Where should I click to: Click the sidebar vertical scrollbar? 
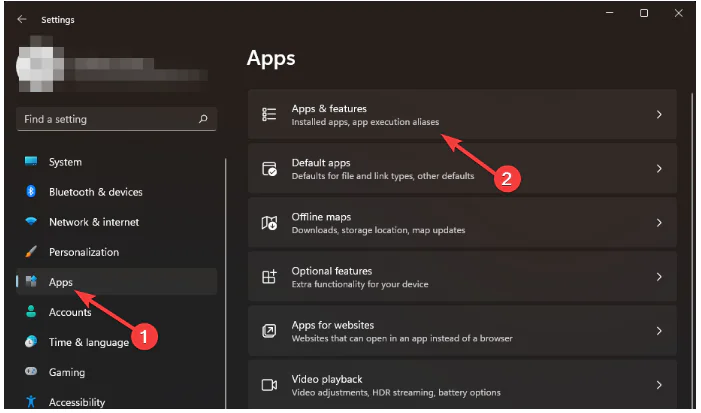tap(225, 284)
